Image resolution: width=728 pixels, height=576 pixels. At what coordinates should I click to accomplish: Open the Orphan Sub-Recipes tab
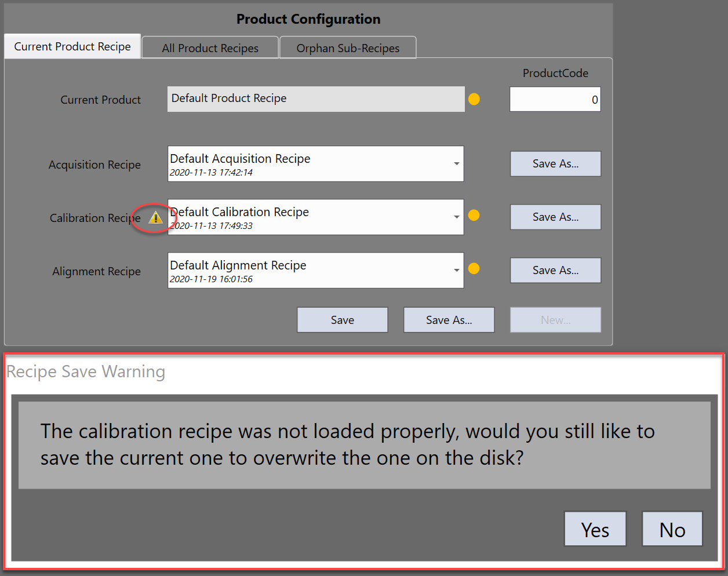(x=348, y=48)
